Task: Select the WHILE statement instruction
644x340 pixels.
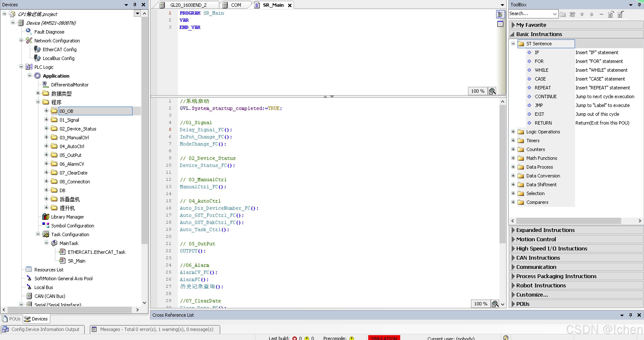Action: [x=541, y=70]
